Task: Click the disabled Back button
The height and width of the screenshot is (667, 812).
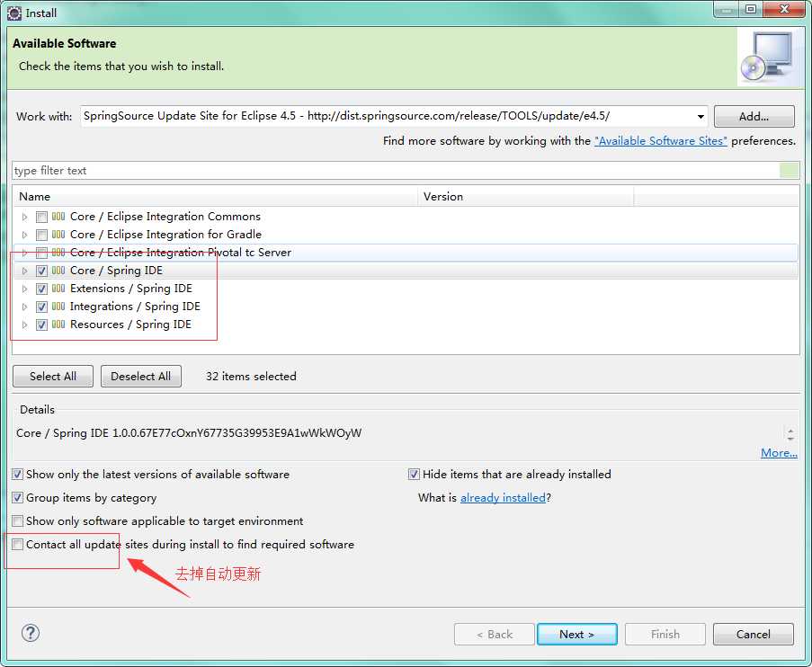Action: tap(494, 635)
